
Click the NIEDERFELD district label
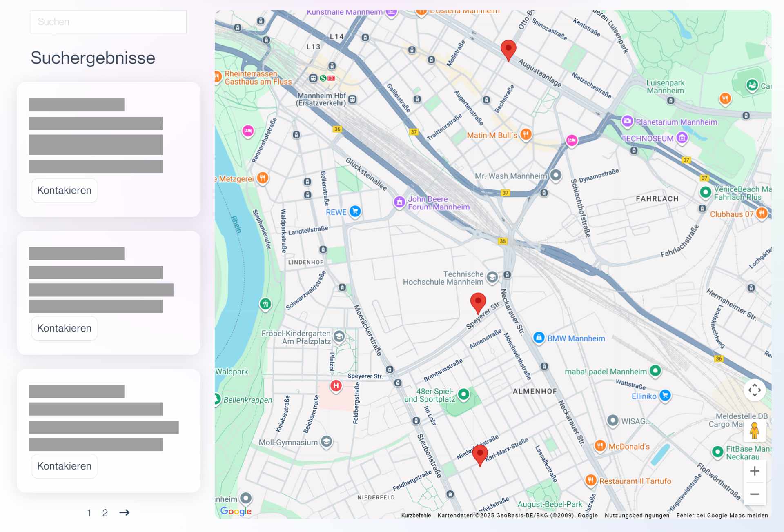pos(376,497)
